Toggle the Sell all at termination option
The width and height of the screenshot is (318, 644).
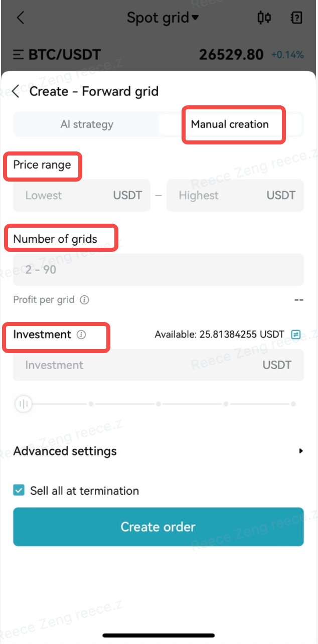tap(19, 491)
